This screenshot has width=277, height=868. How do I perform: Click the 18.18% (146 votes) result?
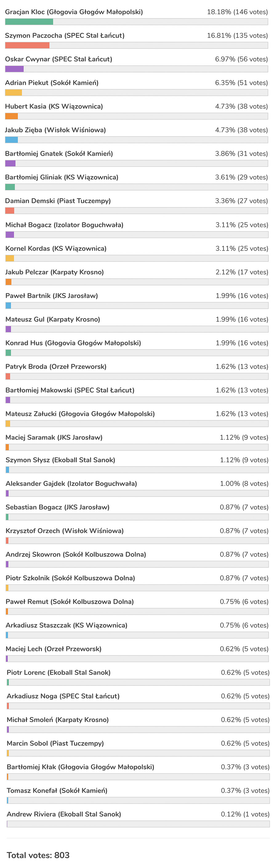pos(237,12)
